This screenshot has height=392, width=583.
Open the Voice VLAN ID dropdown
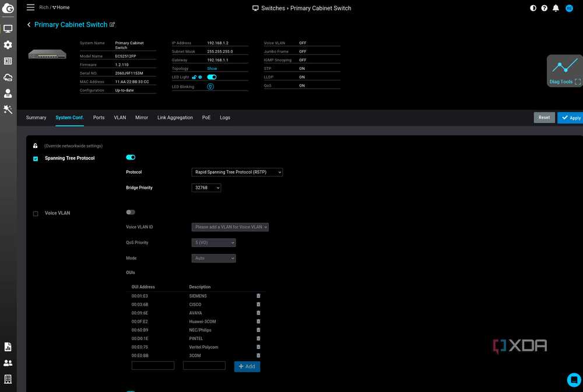pyautogui.click(x=230, y=227)
